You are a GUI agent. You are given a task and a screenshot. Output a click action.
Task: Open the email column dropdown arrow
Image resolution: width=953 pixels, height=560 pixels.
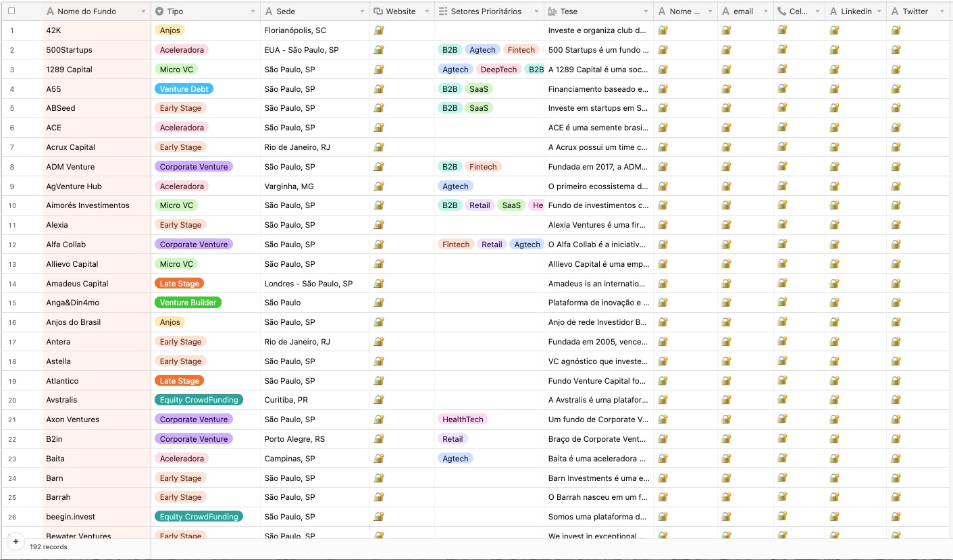(766, 11)
